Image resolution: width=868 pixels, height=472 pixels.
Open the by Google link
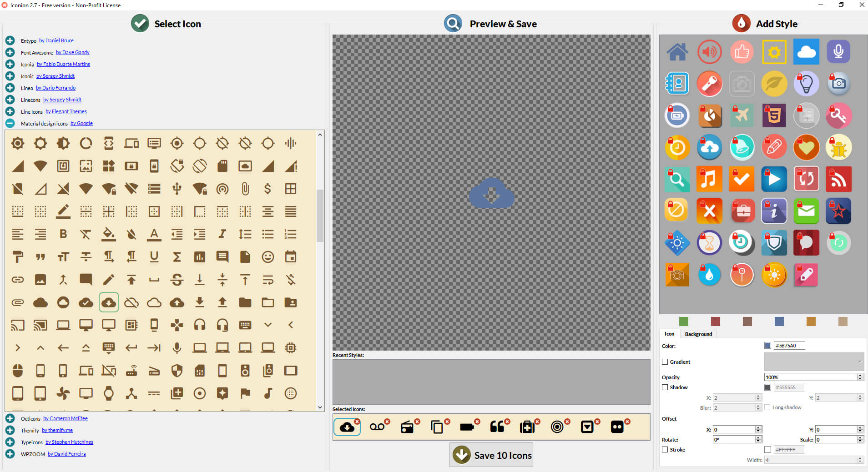pyautogui.click(x=81, y=123)
